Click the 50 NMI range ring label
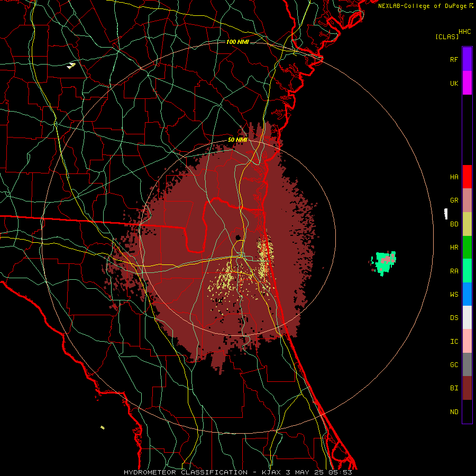Screen dimensions: 476x476 coord(237,140)
